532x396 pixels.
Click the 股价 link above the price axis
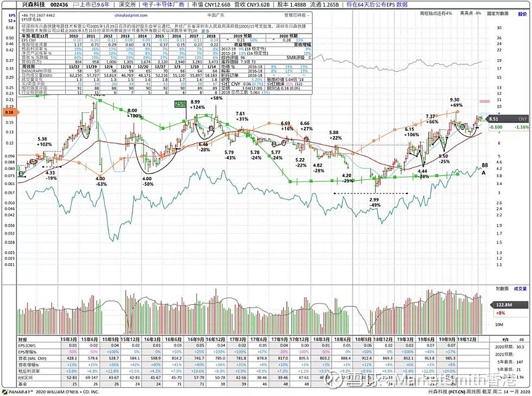pos(522,13)
